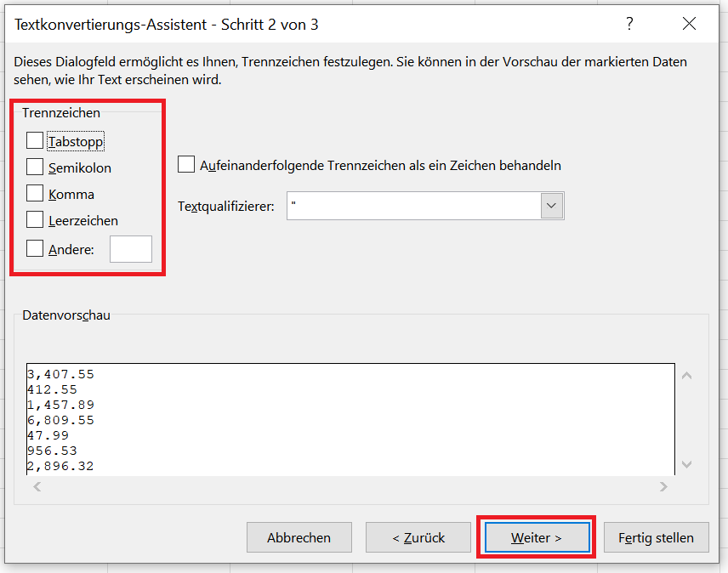Viewport: 728px width, 573px height.
Task: Select the 6,809.55 row in Datenvorschau
Action: [x=61, y=420]
